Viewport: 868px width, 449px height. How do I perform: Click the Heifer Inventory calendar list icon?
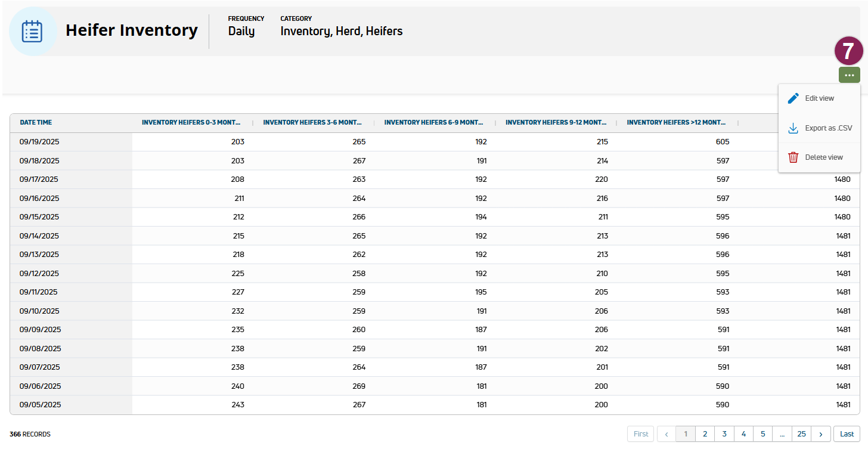pos(33,31)
